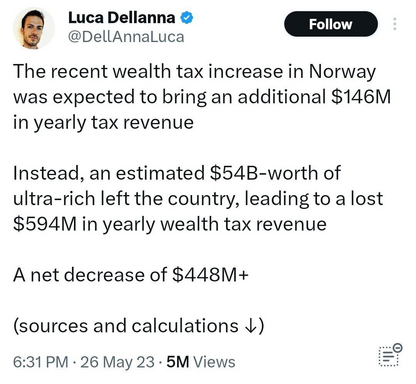Open the reader view icon beside Views
The image size is (416, 384).
[x=390, y=355]
